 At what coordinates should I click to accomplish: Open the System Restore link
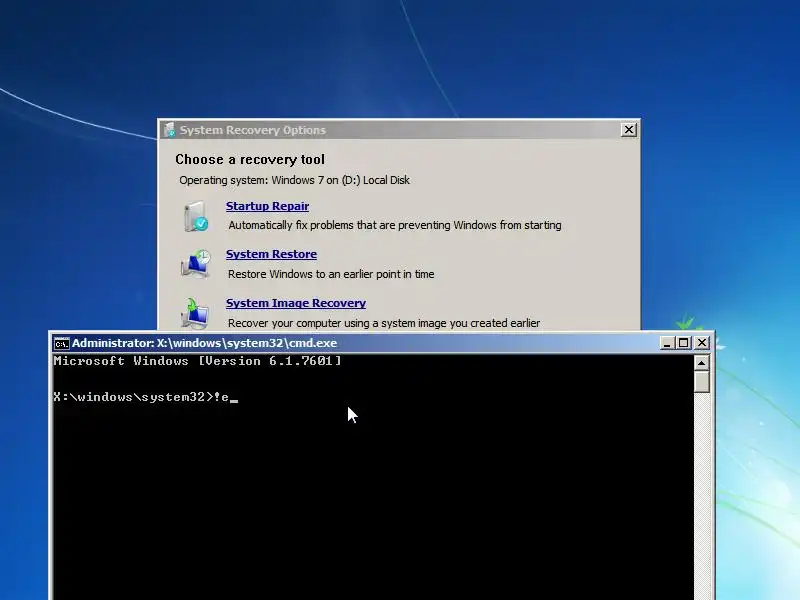tap(271, 254)
